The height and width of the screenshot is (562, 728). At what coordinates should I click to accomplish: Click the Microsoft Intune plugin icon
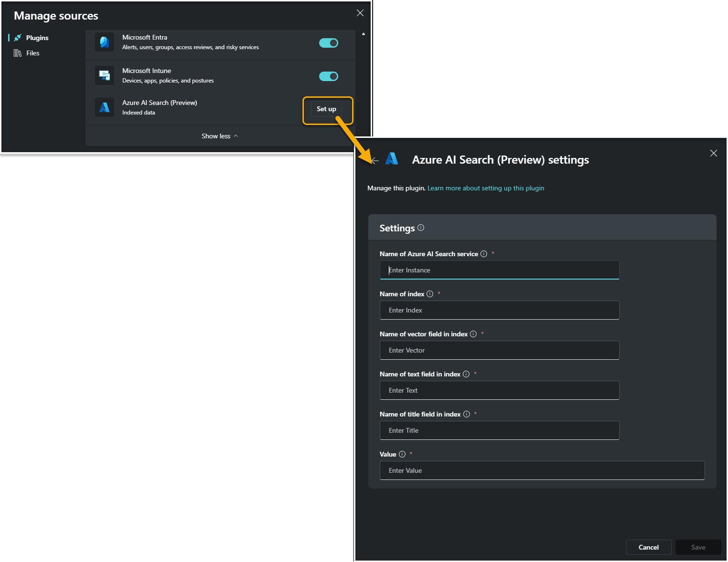(104, 75)
